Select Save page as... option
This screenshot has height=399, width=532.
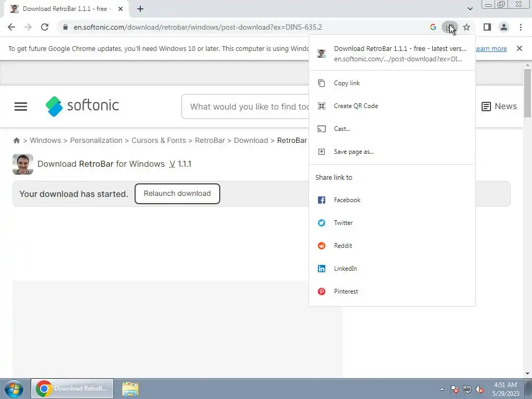coord(392,152)
